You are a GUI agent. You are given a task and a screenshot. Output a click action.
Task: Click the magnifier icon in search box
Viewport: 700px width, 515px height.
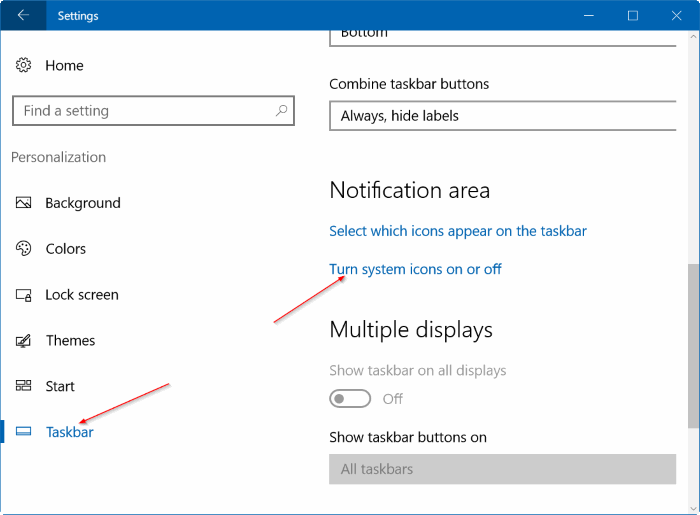pos(281,110)
